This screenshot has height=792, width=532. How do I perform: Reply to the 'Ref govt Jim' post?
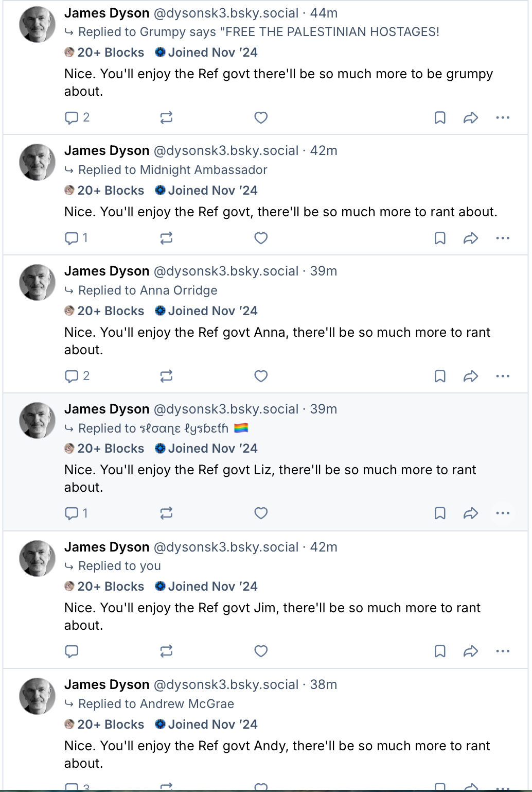tap(72, 651)
